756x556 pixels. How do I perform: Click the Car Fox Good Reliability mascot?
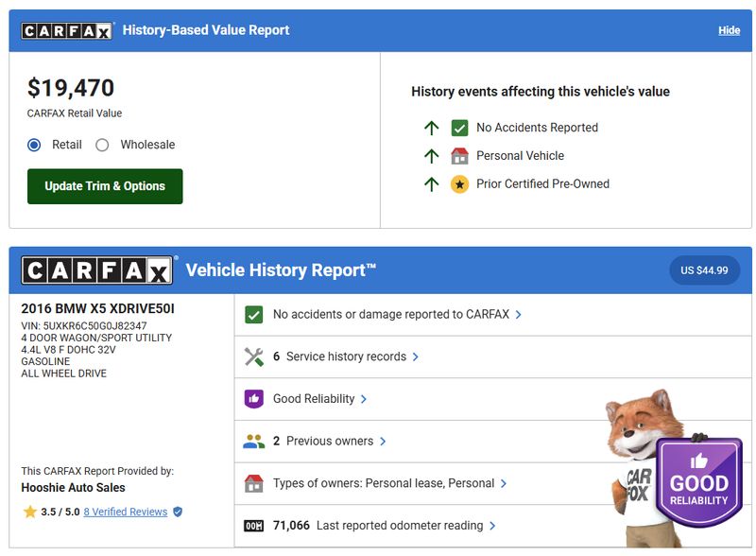(x=671, y=468)
